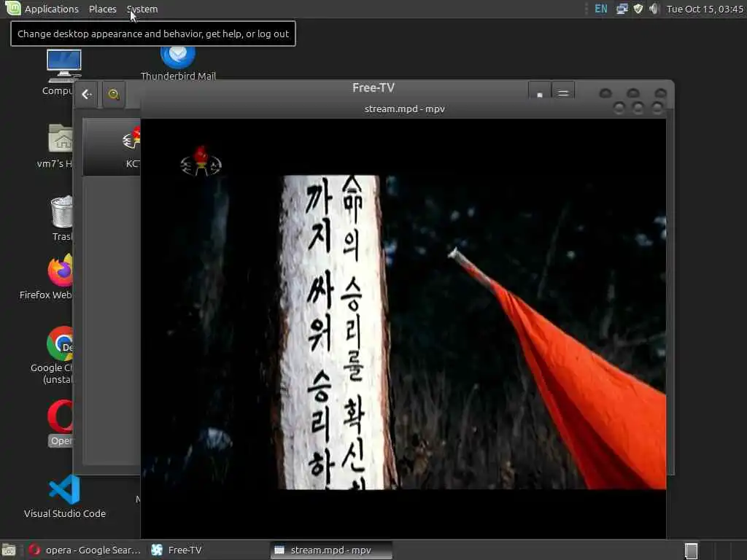The width and height of the screenshot is (747, 560).
Task: Open the Trash desktop icon
Action: [x=62, y=218]
